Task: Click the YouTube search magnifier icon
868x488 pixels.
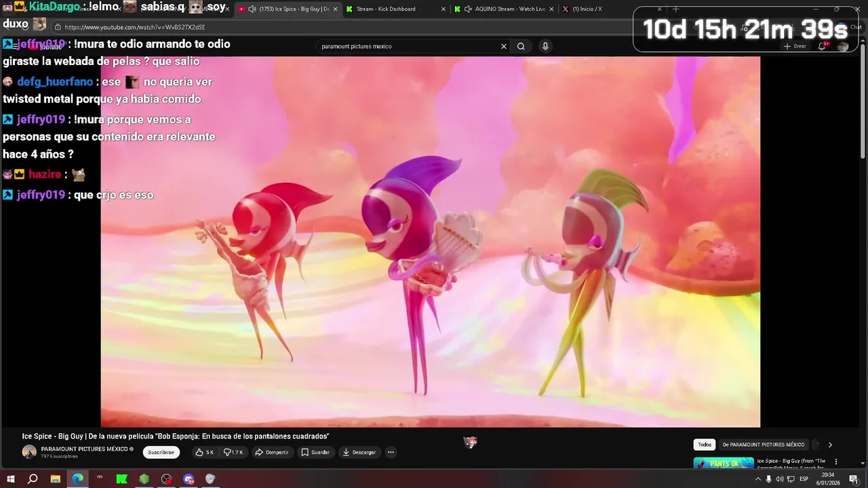Action: pyautogui.click(x=521, y=46)
